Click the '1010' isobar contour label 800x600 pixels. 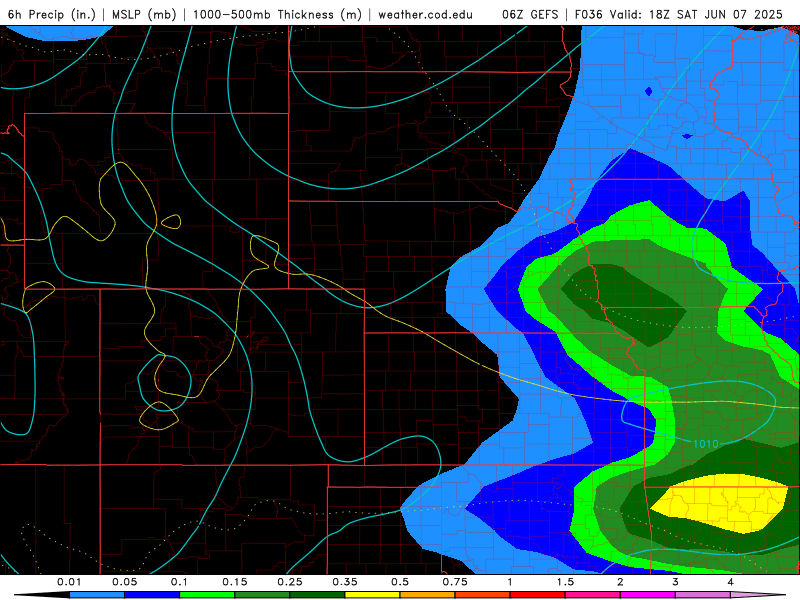click(x=706, y=444)
